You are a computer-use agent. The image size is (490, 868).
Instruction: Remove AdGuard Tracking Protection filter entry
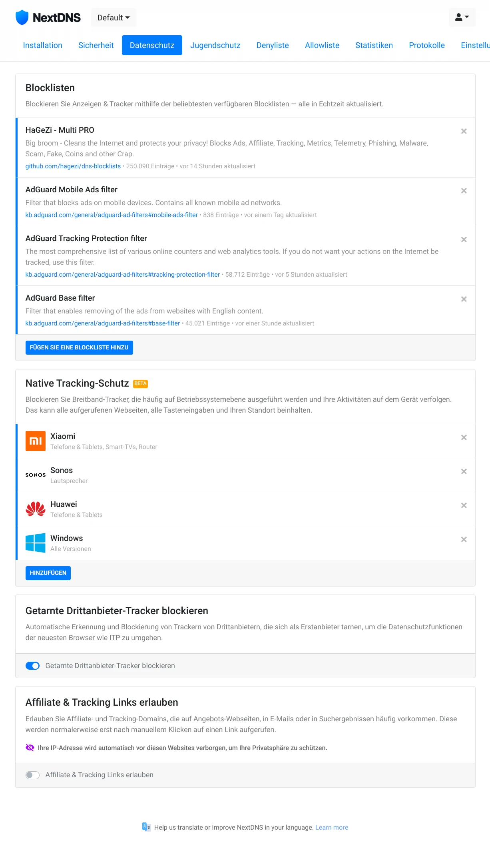click(464, 239)
